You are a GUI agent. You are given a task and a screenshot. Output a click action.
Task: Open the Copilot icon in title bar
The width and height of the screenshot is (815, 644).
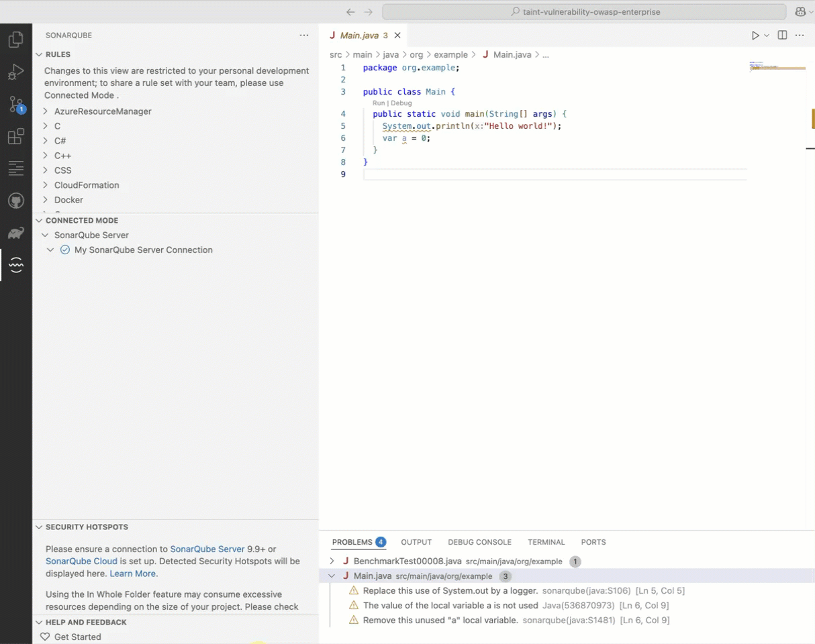[800, 12]
